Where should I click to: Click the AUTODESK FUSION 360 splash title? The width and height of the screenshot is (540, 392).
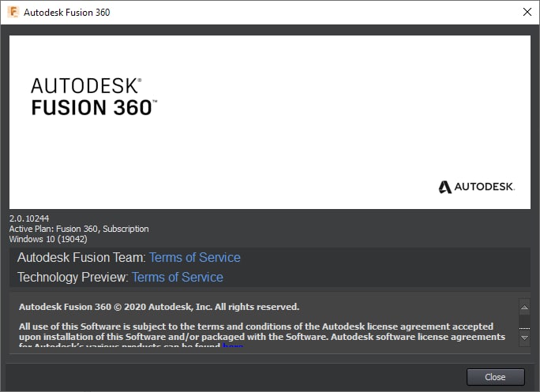(x=94, y=97)
